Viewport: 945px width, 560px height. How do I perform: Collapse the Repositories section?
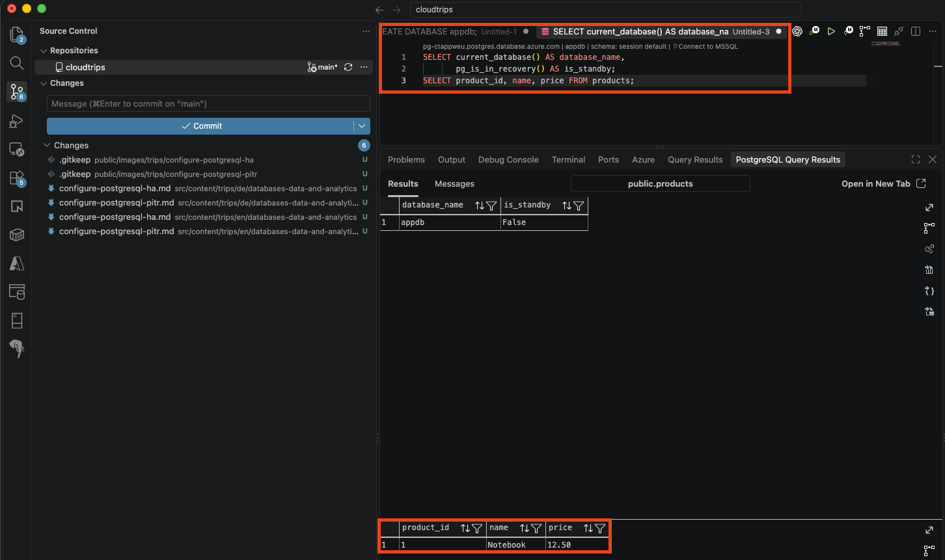(44, 51)
